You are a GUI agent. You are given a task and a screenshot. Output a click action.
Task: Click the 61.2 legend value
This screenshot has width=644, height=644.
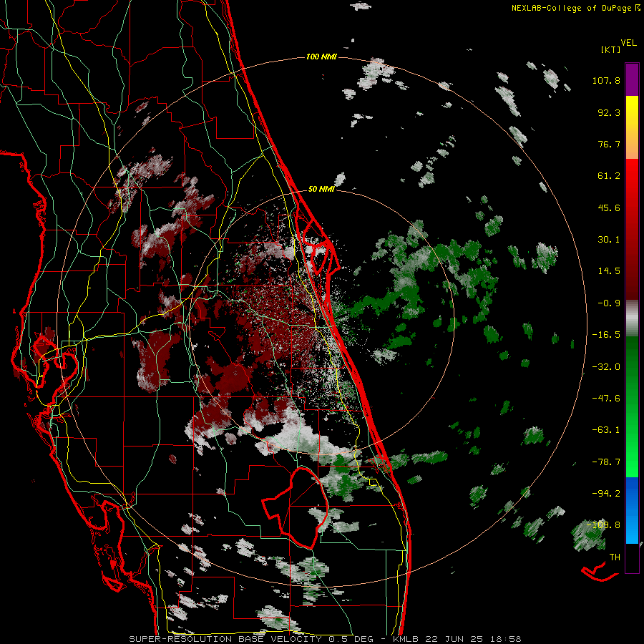(x=609, y=176)
